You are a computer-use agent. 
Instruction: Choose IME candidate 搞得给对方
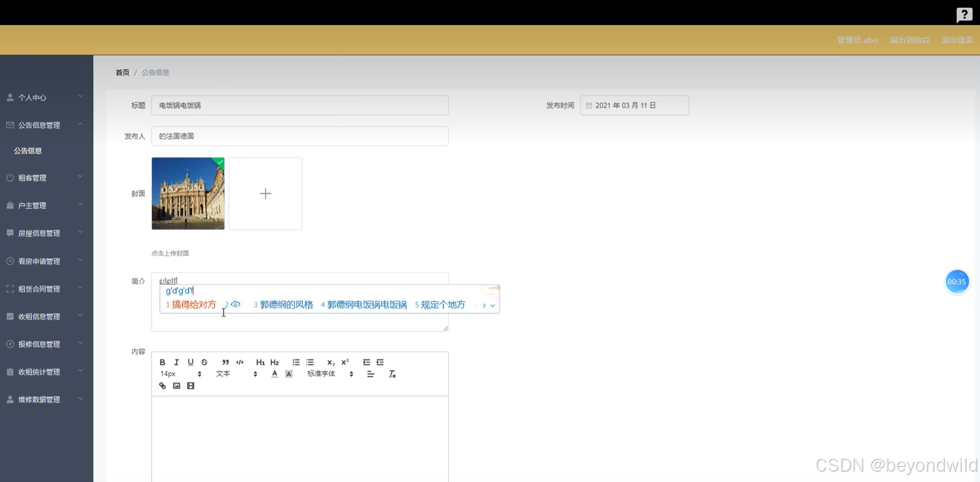click(x=191, y=305)
